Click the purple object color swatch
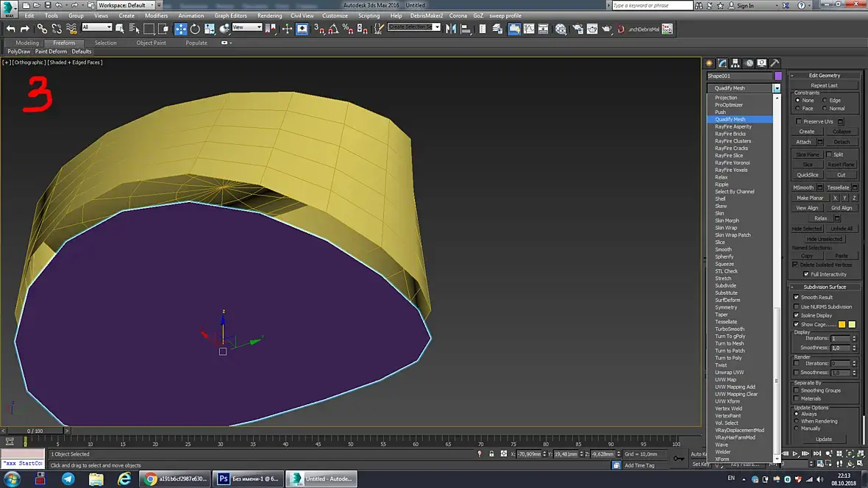868x488 pixels. [778, 76]
